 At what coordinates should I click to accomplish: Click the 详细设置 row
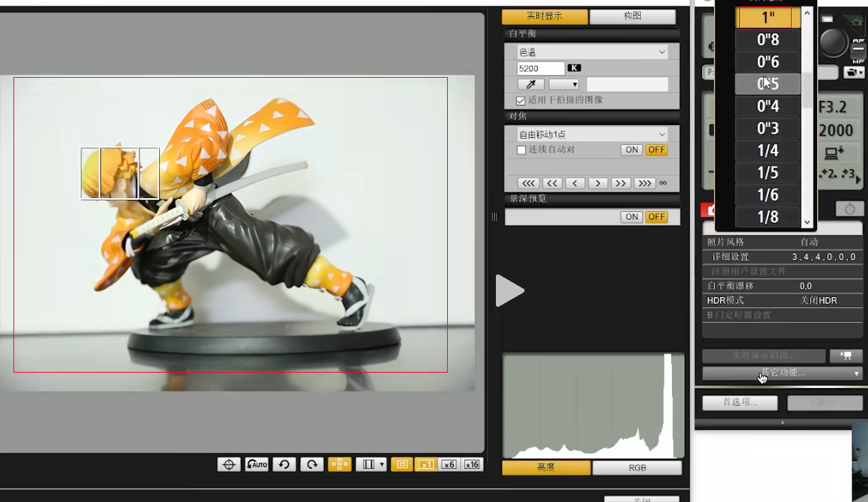(782, 257)
